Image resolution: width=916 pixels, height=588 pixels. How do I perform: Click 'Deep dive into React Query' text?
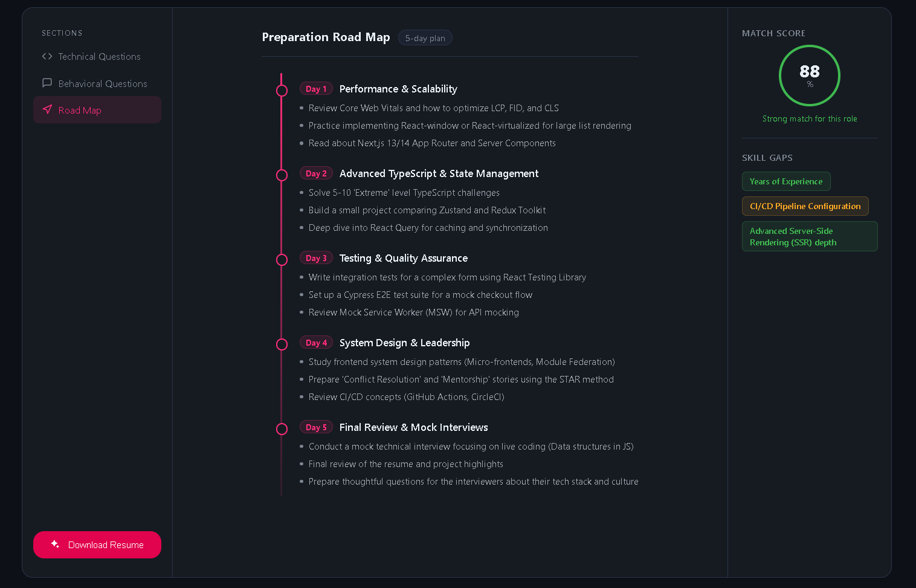428,228
